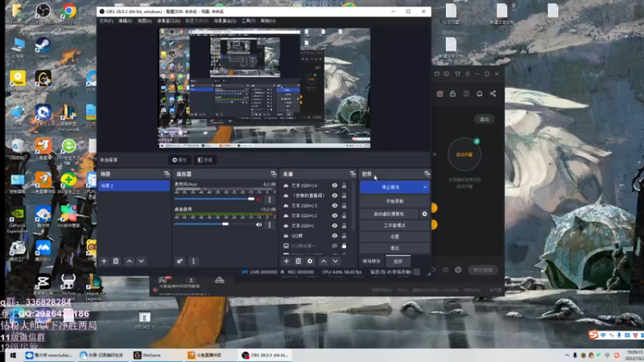The height and width of the screenshot is (362, 644).
Task: Lock the QQ群 source
Action: 345,236
